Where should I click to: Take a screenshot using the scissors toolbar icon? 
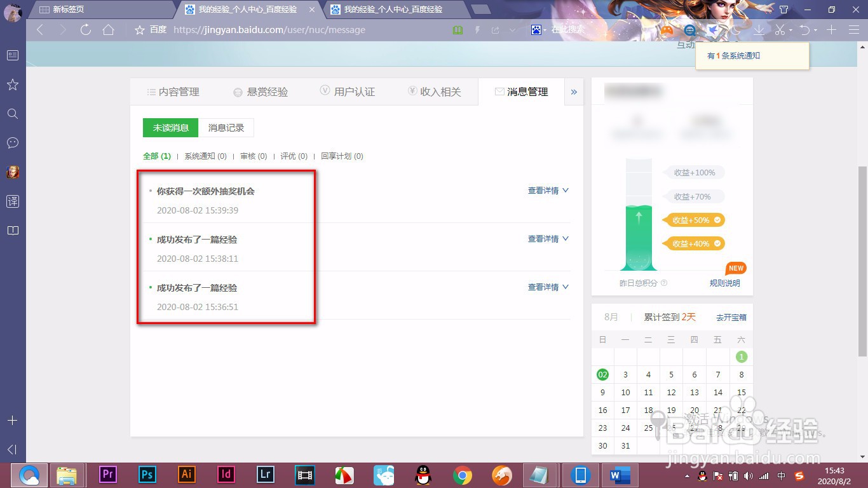tap(780, 29)
